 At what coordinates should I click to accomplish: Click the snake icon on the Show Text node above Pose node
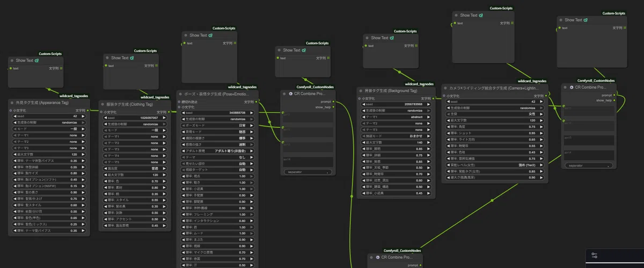pyautogui.click(x=211, y=35)
